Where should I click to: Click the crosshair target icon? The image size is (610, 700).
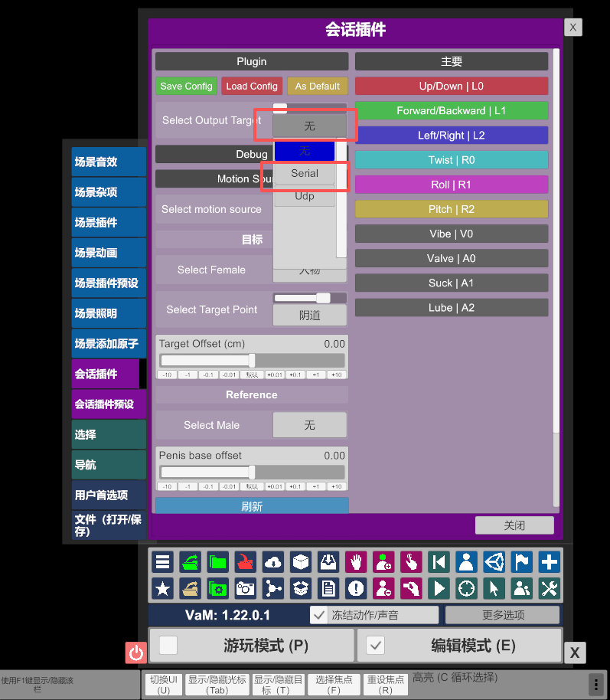466,588
